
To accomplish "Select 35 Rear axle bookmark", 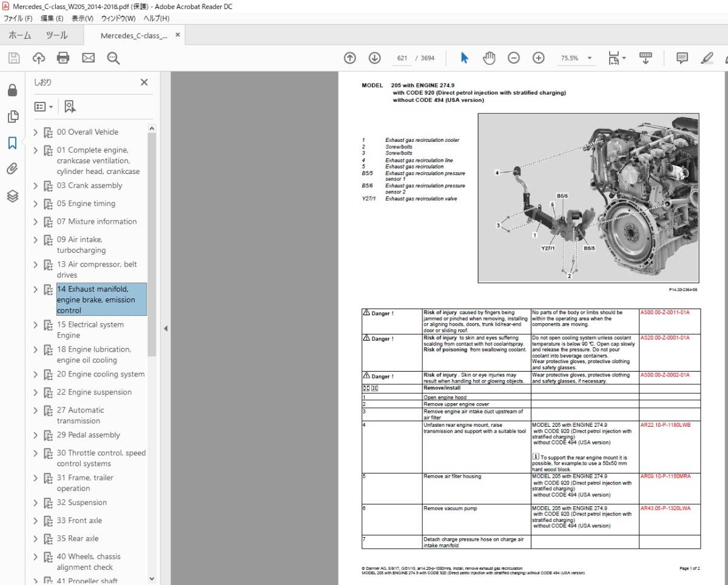I will (79, 538).
